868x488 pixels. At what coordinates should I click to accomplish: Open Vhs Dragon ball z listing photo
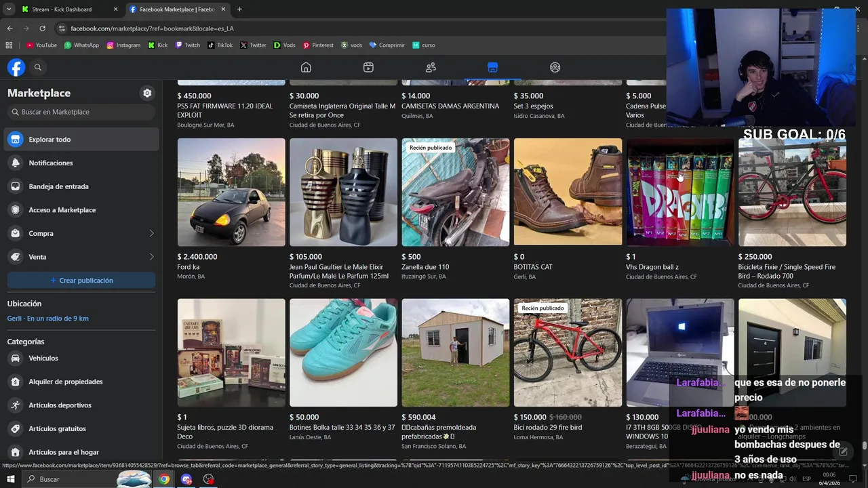coord(680,192)
